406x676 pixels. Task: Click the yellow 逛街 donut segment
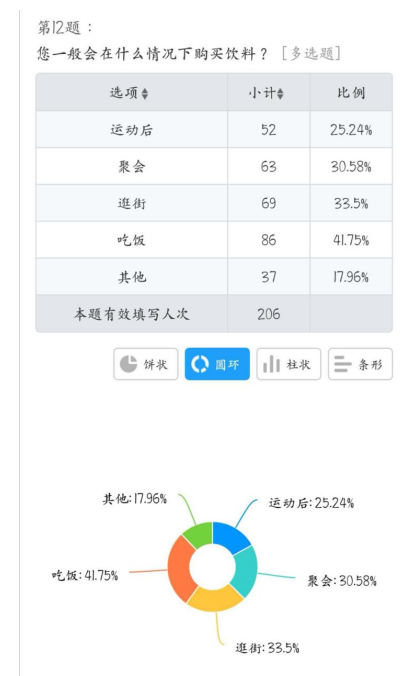pyautogui.click(x=215, y=600)
